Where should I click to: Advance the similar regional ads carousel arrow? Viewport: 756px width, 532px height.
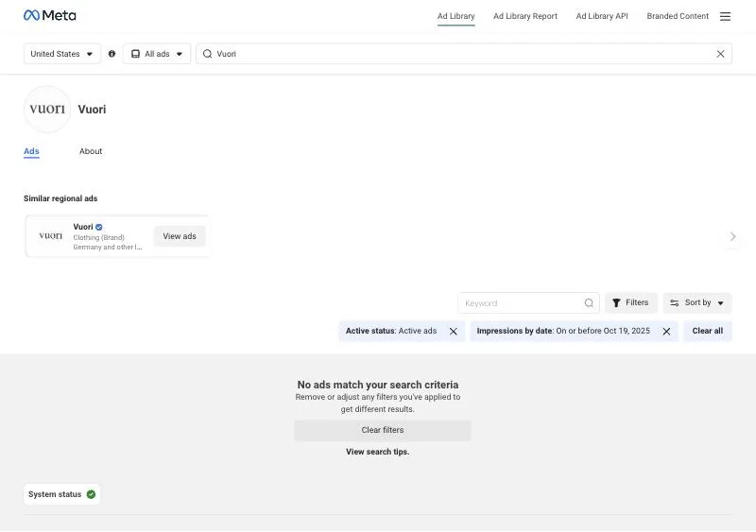click(x=733, y=236)
